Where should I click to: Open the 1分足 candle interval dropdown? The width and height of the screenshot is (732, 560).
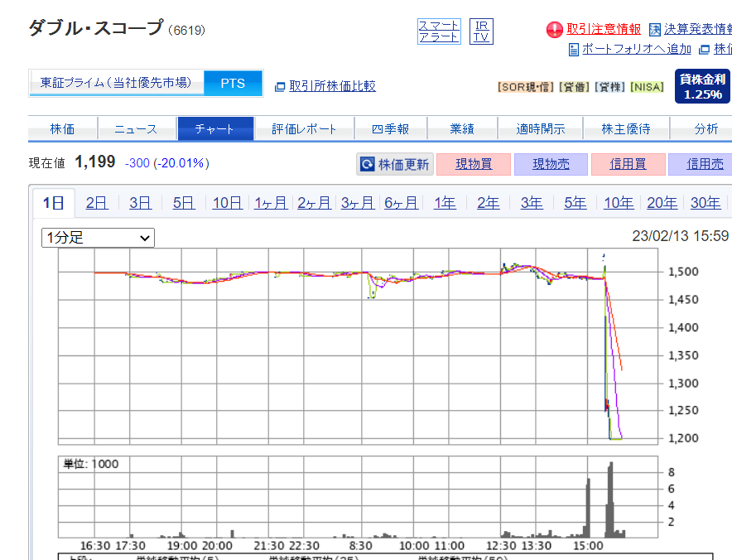pos(98,238)
